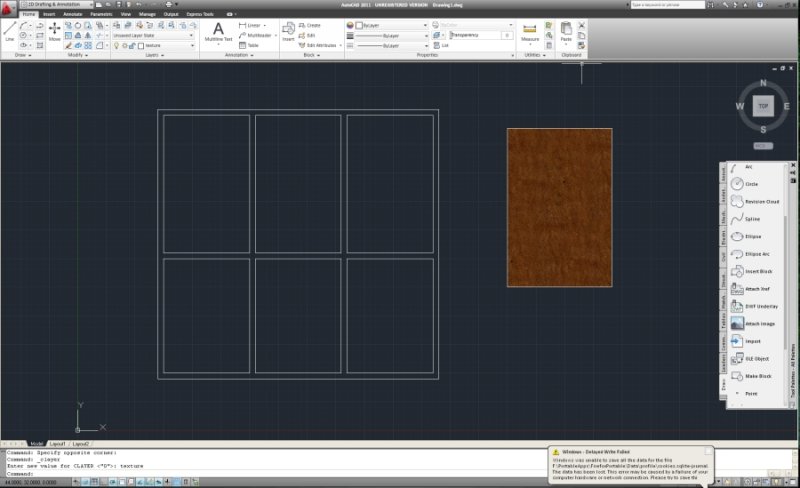Switch to the Layout2 tab
The image size is (800, 488).
[80, 444]
